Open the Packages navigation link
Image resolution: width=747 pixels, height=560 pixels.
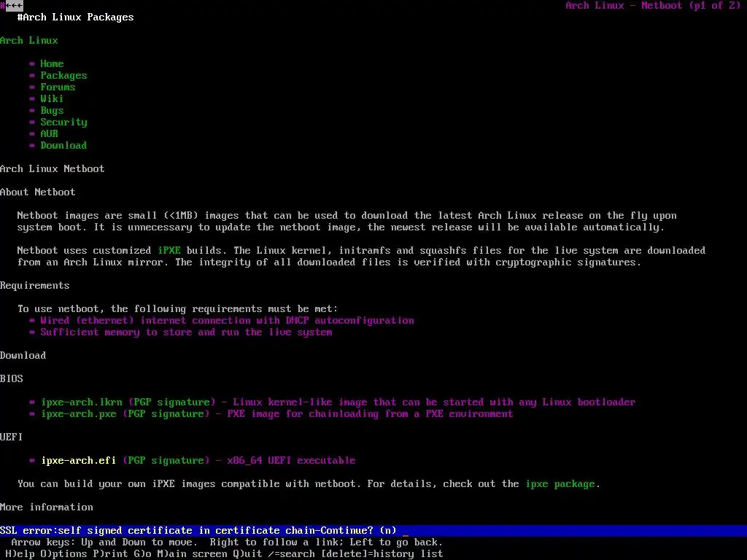(x=64, y=75)
